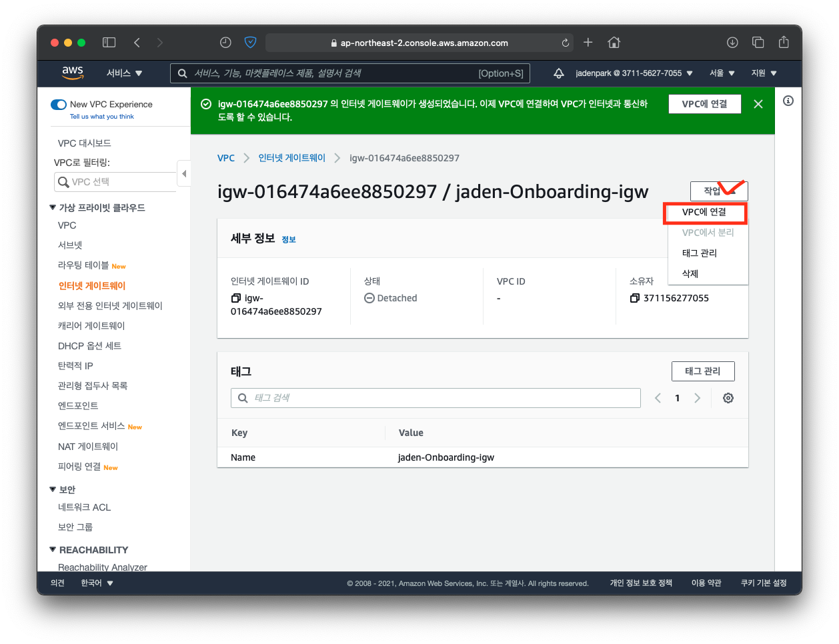
Task: Open 보안 그룹 in sidebar
Action: (75, 527)
